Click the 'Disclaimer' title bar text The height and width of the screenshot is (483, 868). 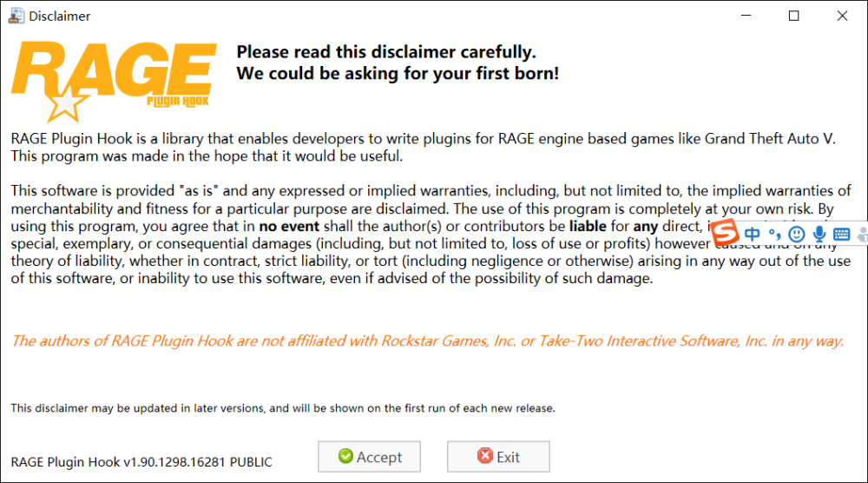tap(60, 16)
